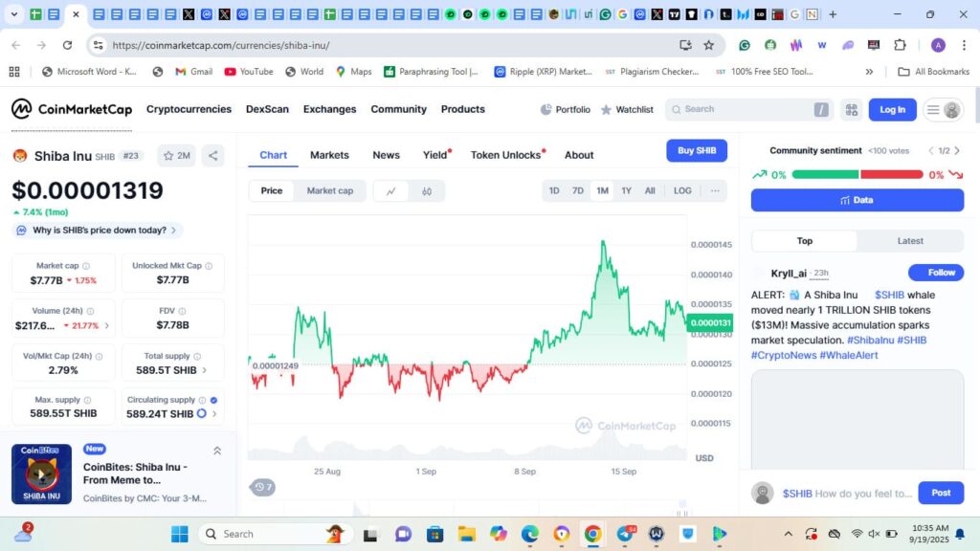Open the CoinBites Shiba Inu thumbnail

coord(41,474)
